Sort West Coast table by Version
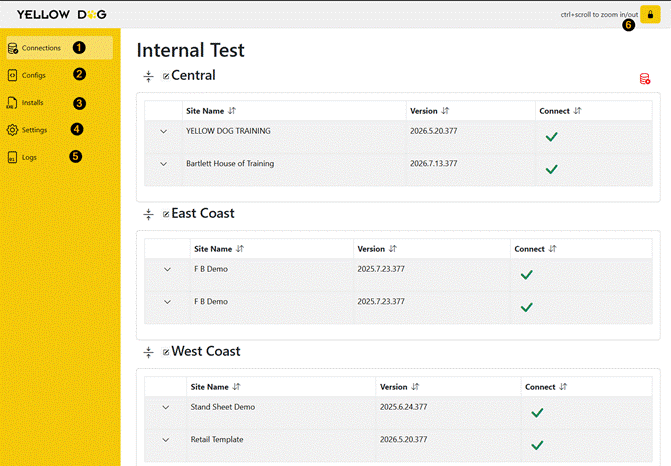This screenshot has height=466, width=671. tap(415, 387)
